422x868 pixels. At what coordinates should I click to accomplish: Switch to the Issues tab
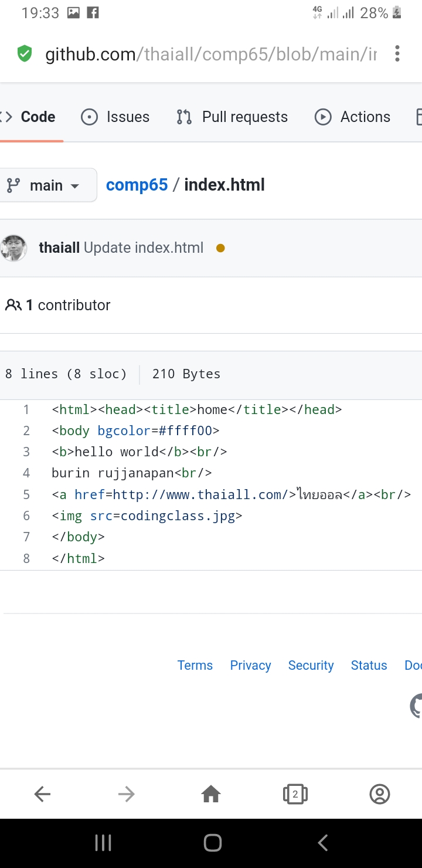point(115,117)
